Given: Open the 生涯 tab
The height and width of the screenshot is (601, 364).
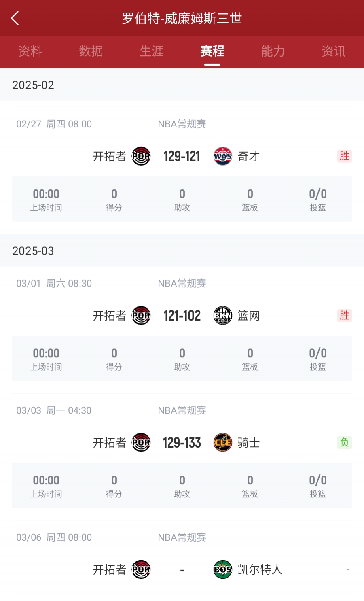Looking at the screenshot, I should point(152,51).
